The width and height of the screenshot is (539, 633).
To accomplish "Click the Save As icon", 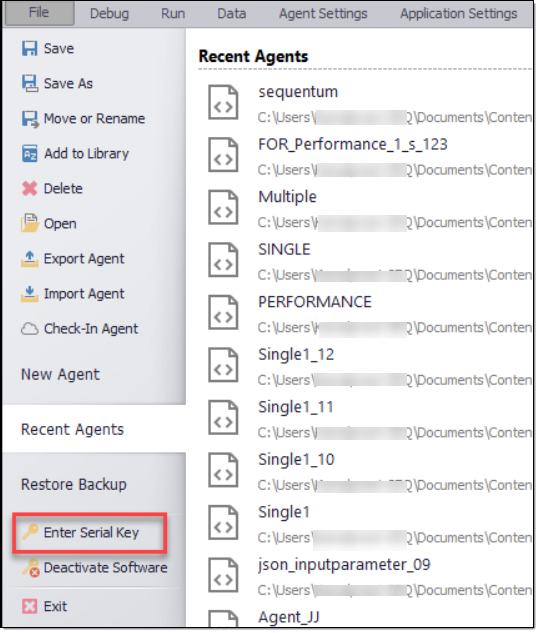I will (x=30, y=84).
